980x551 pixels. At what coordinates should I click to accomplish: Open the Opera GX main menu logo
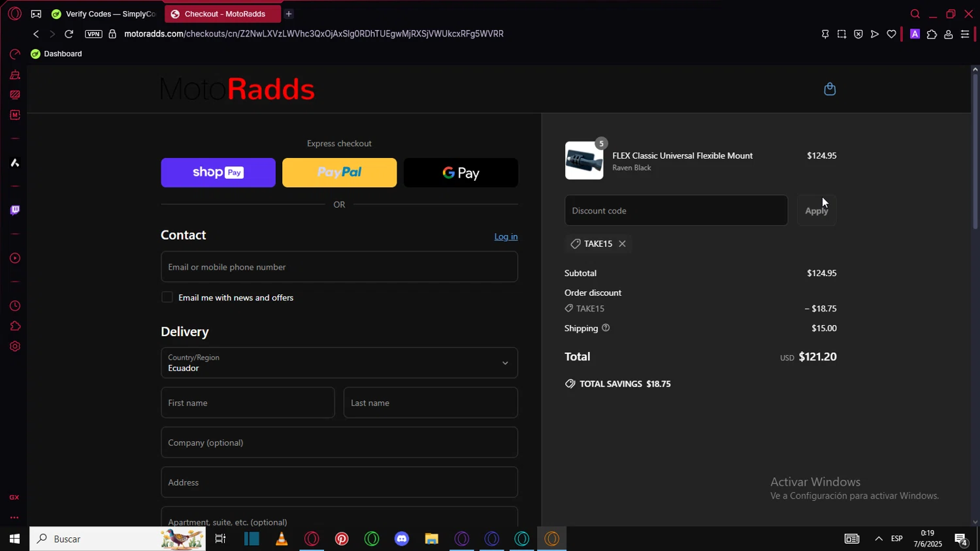tap(14, 14)
